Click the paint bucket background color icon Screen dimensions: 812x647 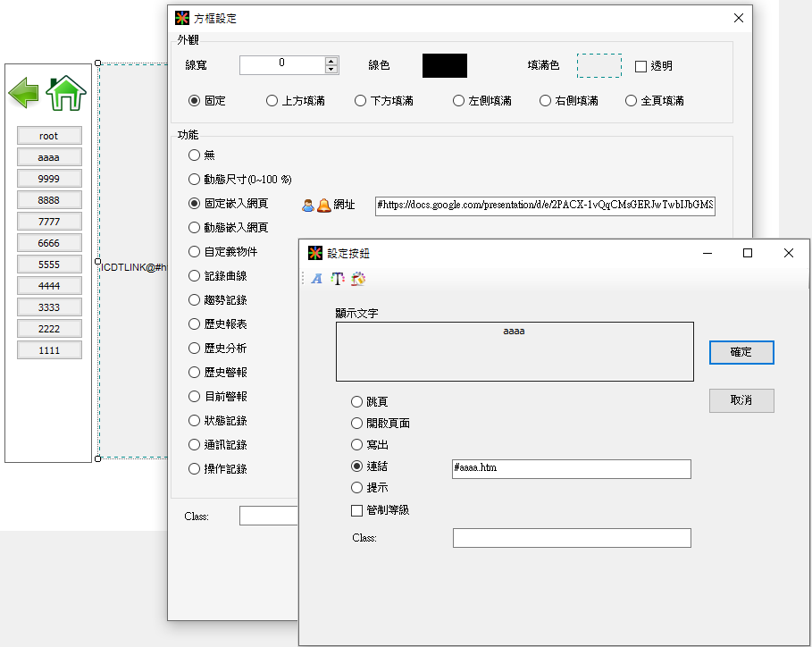[x=358, y=279]
